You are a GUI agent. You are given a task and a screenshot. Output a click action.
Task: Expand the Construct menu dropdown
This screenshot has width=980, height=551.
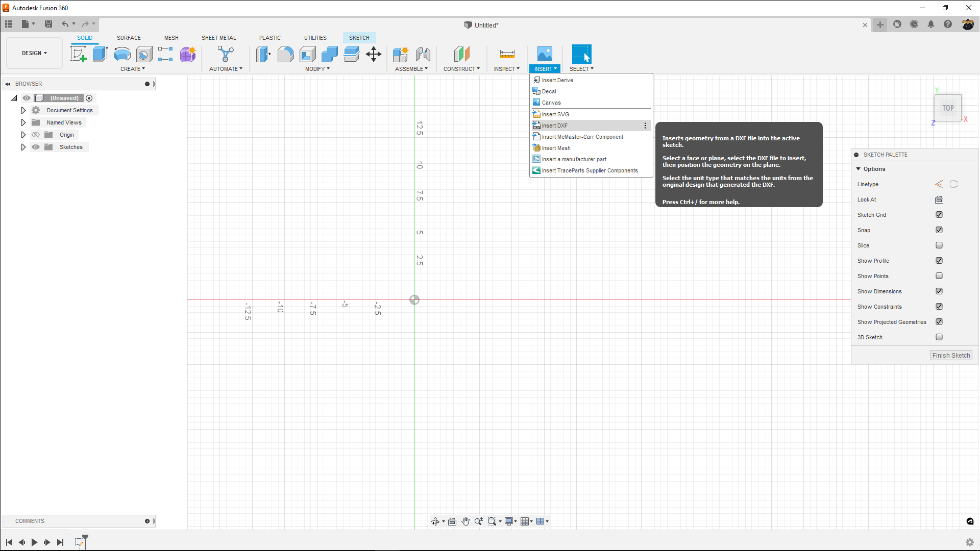pos(462,69)
